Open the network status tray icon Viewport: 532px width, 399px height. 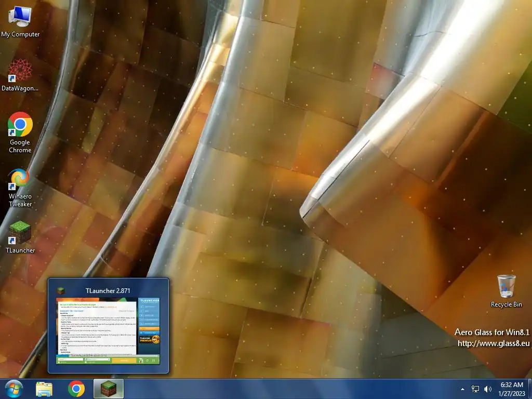coord(475,389)
